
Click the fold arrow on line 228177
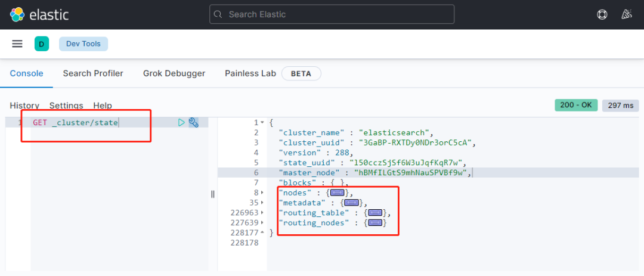(x=262, y=232)
